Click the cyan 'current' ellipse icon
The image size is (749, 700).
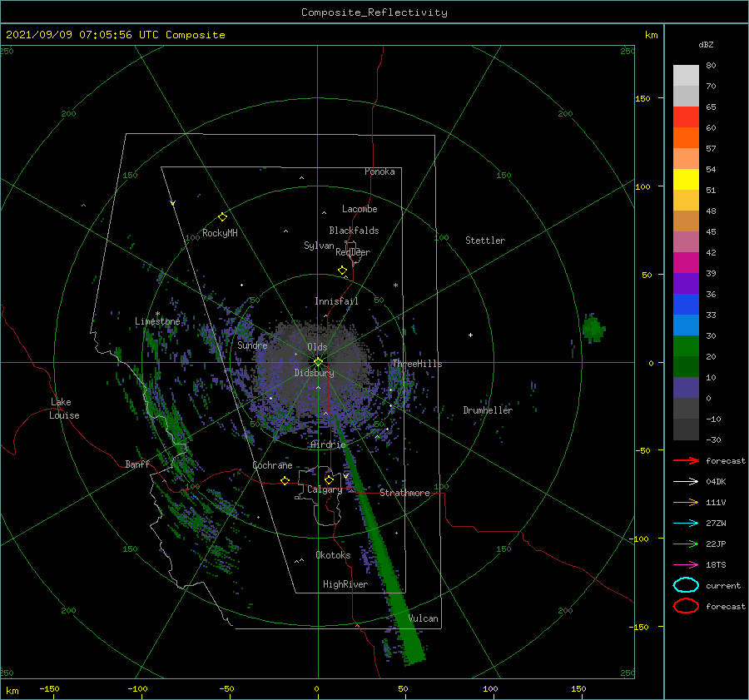coord(686,585)
